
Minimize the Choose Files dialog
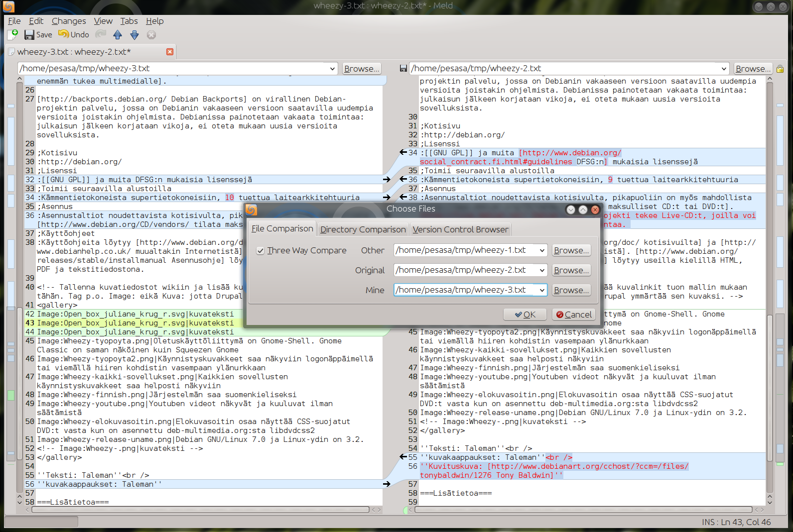click(571, 210)
